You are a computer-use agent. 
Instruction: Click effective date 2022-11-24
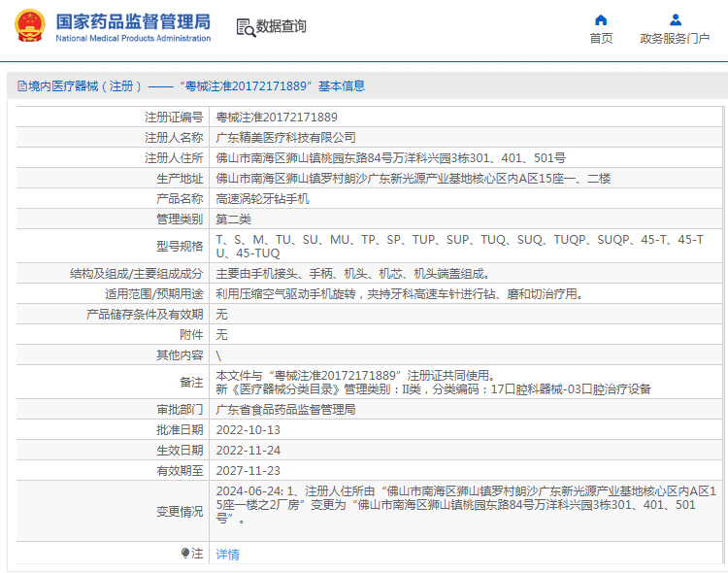[248, 451]
